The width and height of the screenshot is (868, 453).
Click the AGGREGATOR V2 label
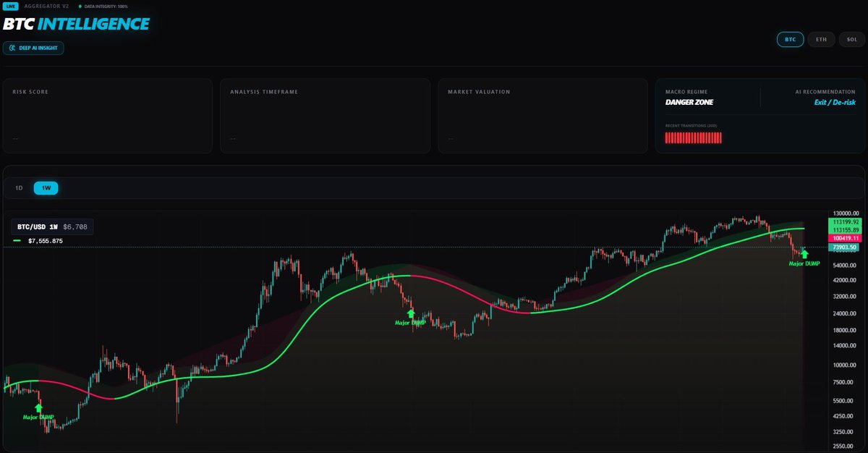click(47, 6)
